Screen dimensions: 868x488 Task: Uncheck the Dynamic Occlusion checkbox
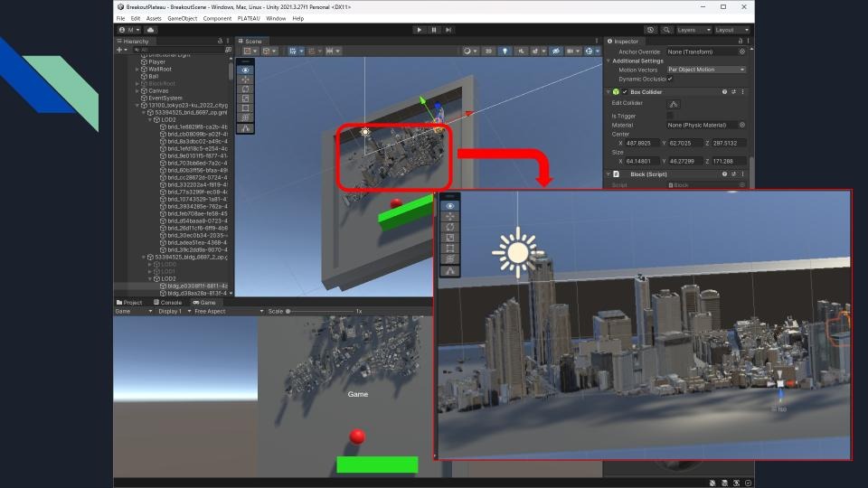670,79
